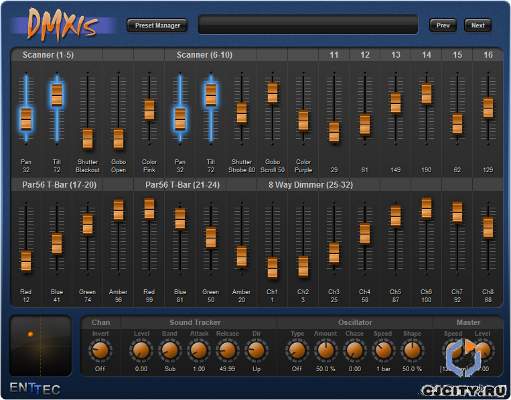
Task: Click the Sound Tracker Release knob
Action: (x=227, y=350)
